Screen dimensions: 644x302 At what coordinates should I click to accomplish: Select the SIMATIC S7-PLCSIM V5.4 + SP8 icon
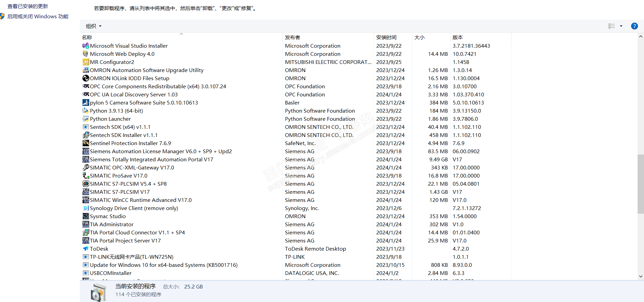[x=86, y=184]
